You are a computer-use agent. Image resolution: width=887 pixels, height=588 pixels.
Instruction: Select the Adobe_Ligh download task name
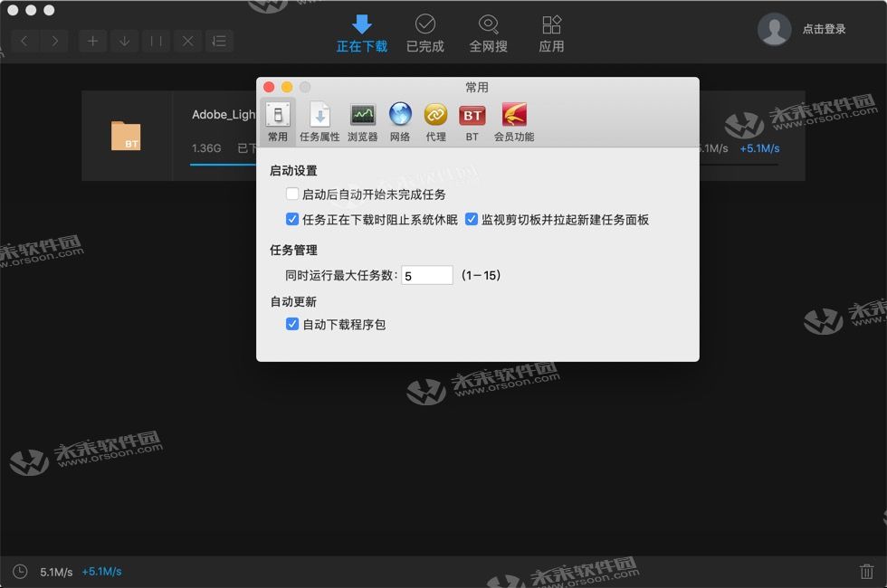(224, 115)
